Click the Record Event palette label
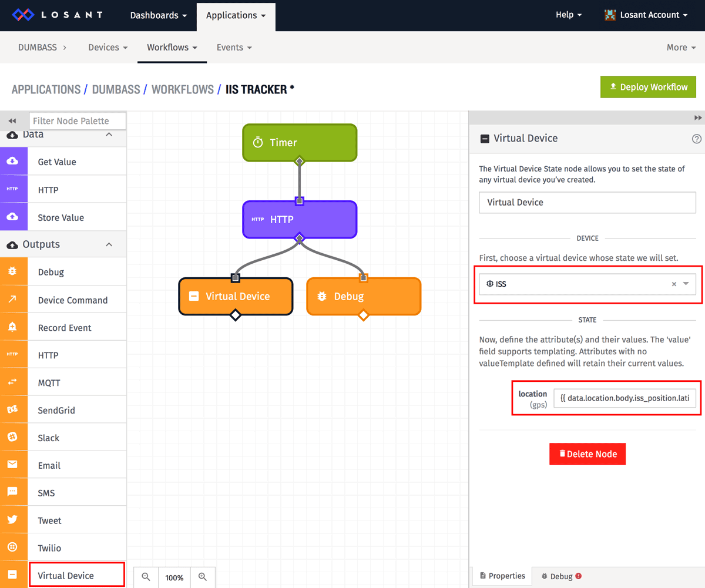Image resolution: width=705 pixels, height=588 pixels. (65, 328)
